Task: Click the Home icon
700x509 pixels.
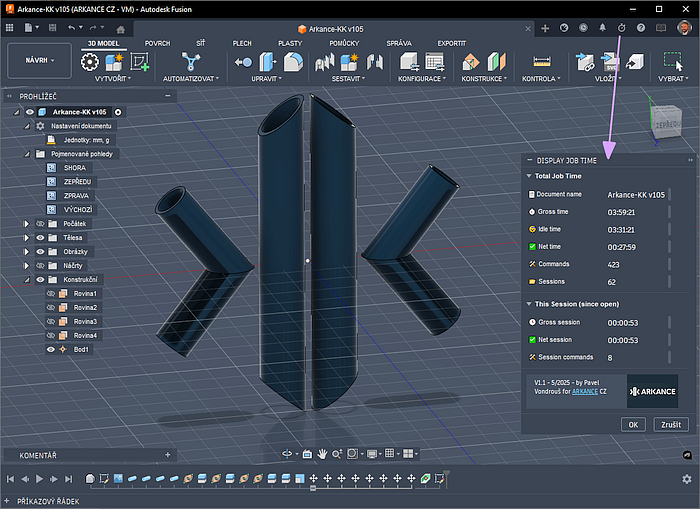Action: tap(120, 29)
